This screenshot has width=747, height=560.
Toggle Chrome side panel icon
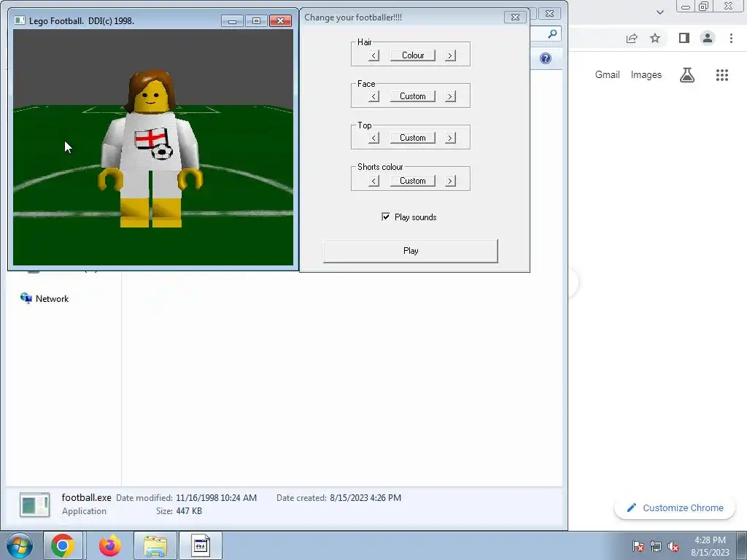coord(684,38)
